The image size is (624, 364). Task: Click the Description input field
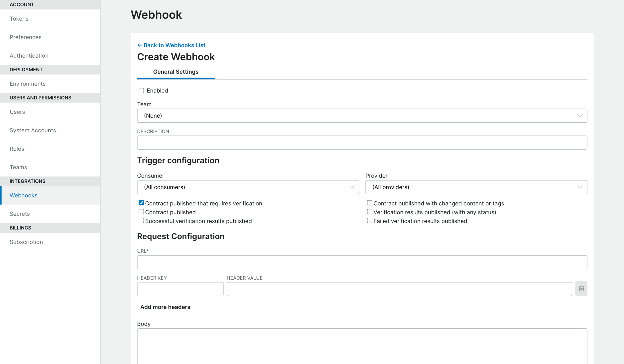click(x=362, y=143)
